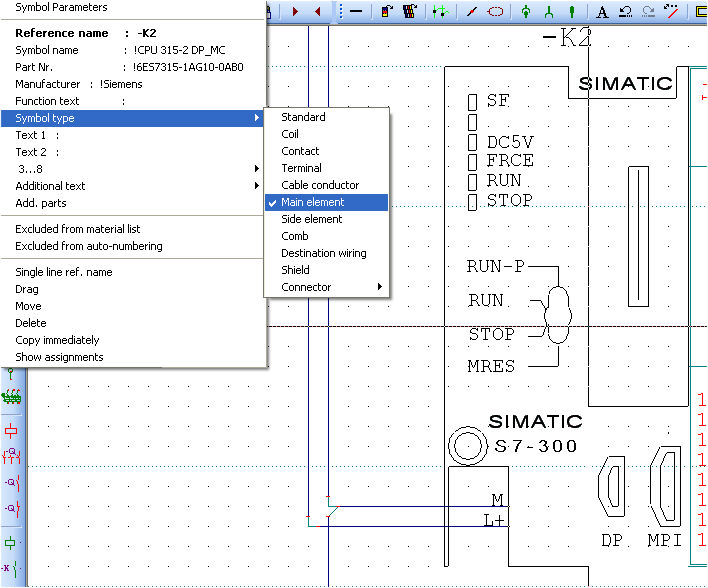Open Add. parts menu entry
This screenshot has width=708, height=588.
coord(132,203)
